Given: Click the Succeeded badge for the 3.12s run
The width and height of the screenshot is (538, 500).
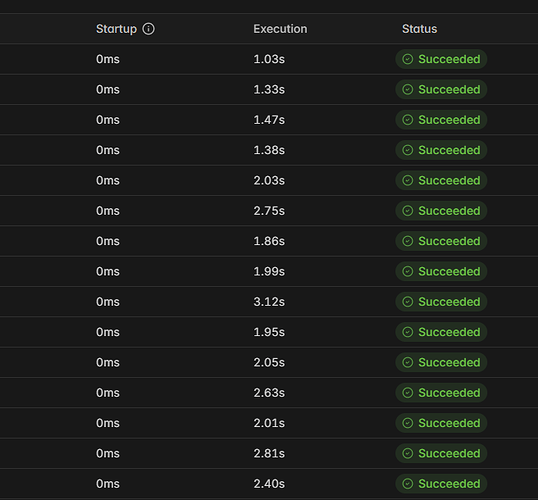Looking at the screenshot, I should [441, 302].
